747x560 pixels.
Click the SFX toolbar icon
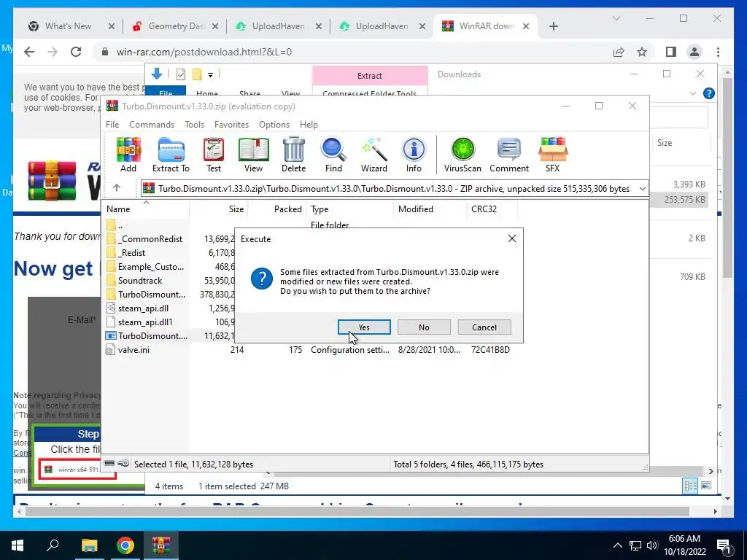coord(553,155)
